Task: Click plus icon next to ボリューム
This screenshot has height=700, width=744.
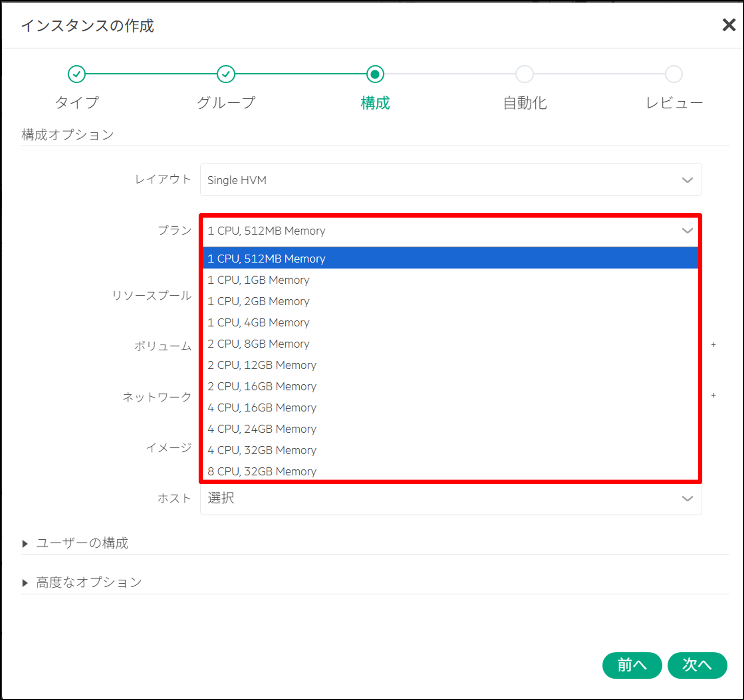Action: coord(713,345)
